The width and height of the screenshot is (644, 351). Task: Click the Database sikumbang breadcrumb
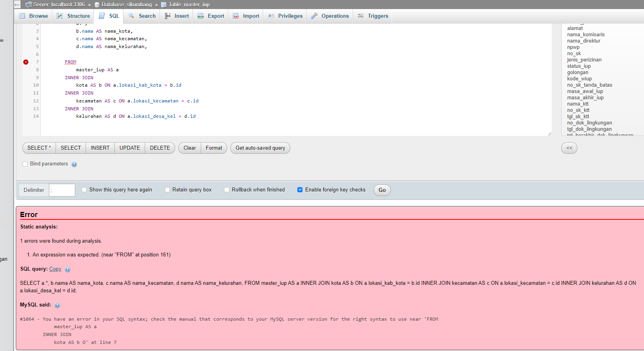(x=126, y=5)
